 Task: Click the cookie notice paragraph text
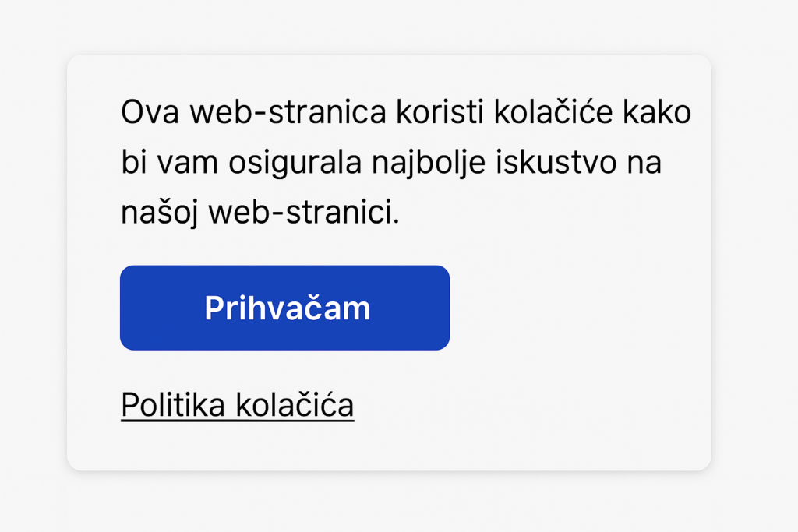405,162
